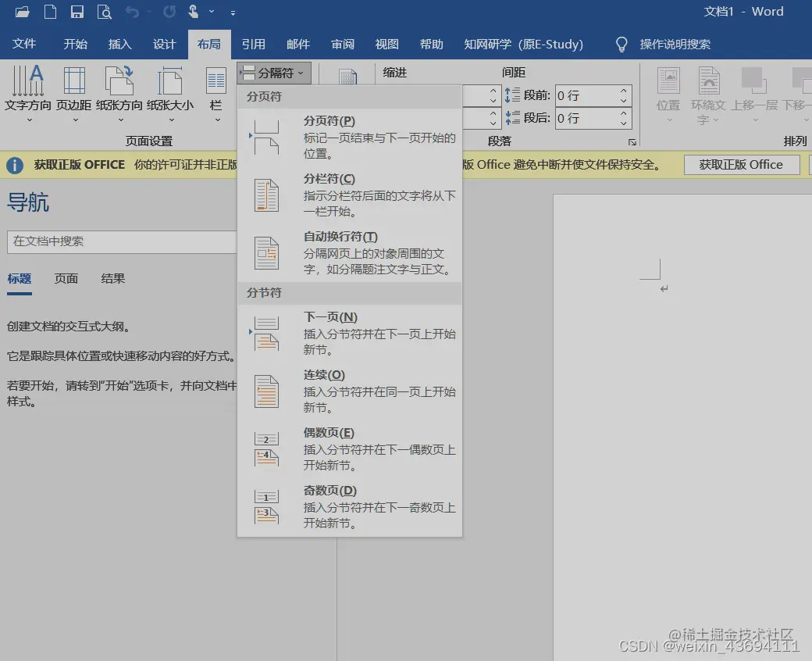812x661 pixels.
Task: Undo last action arrow icon
Action: (132, 12)
